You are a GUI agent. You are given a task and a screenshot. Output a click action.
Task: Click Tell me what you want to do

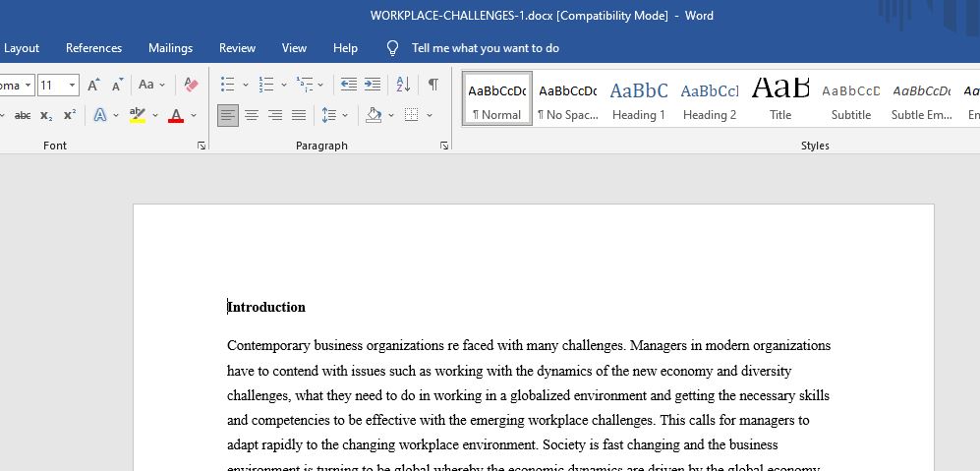pyautogui.click(x=485, y=48)
